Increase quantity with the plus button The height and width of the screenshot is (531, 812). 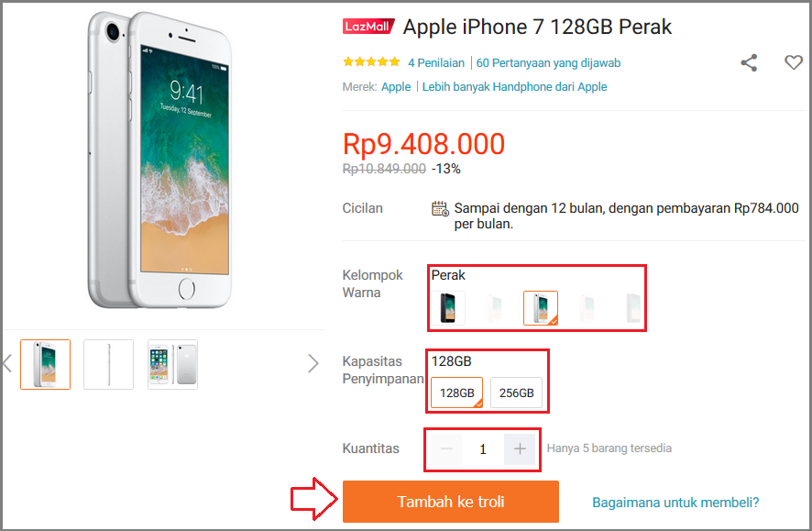click(520, 448)
